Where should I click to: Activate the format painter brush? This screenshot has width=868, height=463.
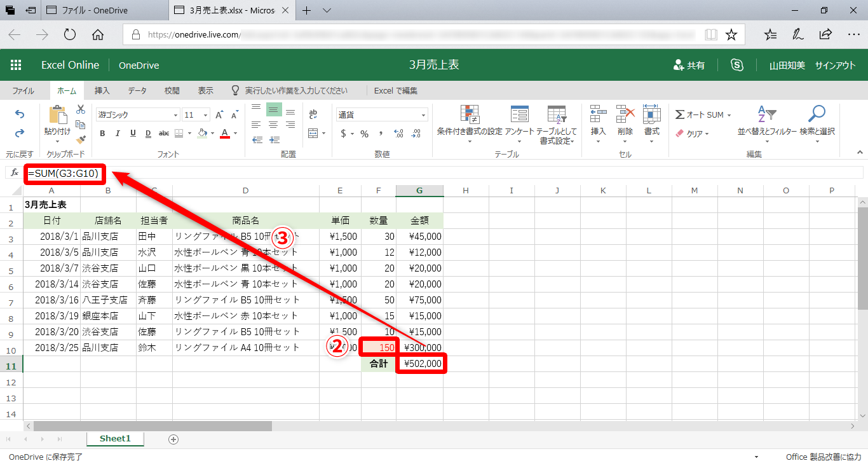81,139
